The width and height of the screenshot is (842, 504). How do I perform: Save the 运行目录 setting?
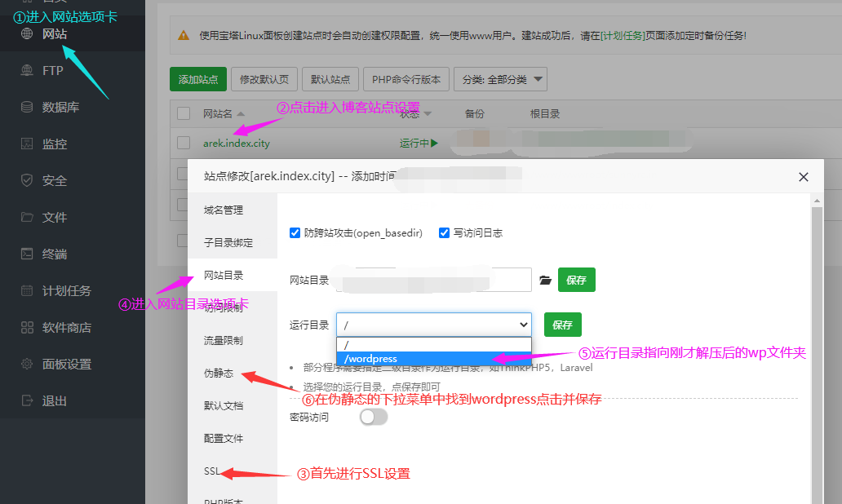[563, 325]
